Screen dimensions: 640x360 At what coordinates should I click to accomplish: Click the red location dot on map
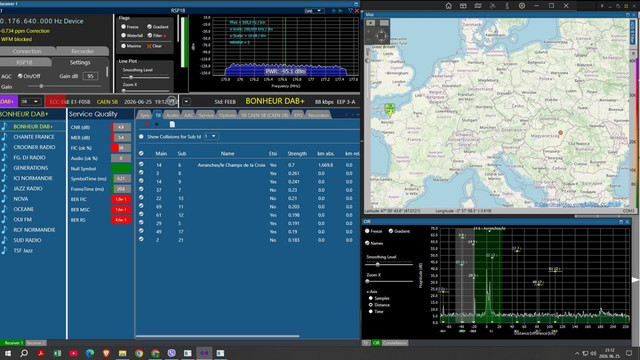coord(560,133)
